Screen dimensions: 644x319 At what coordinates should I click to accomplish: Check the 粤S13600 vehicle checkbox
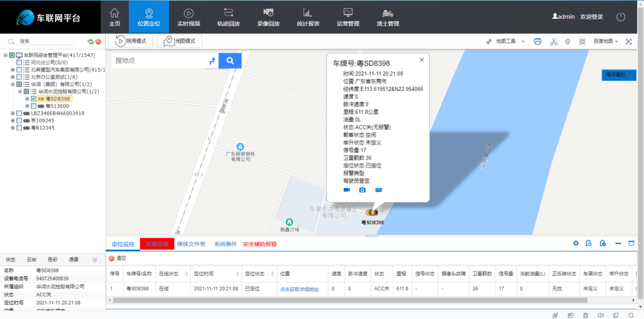point(33,106)
